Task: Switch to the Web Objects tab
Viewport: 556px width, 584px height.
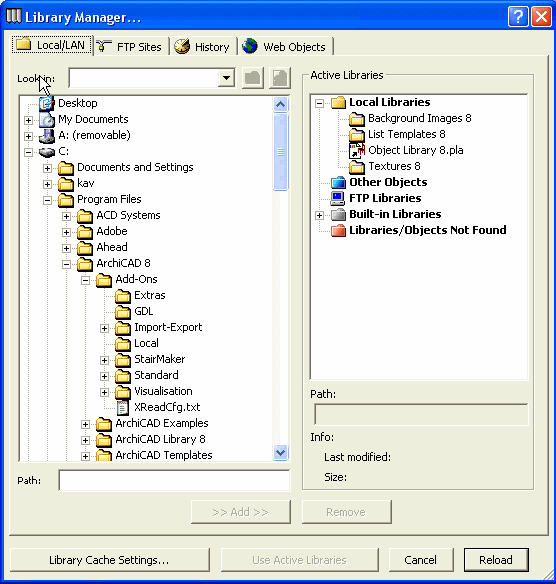Action: 285,47
